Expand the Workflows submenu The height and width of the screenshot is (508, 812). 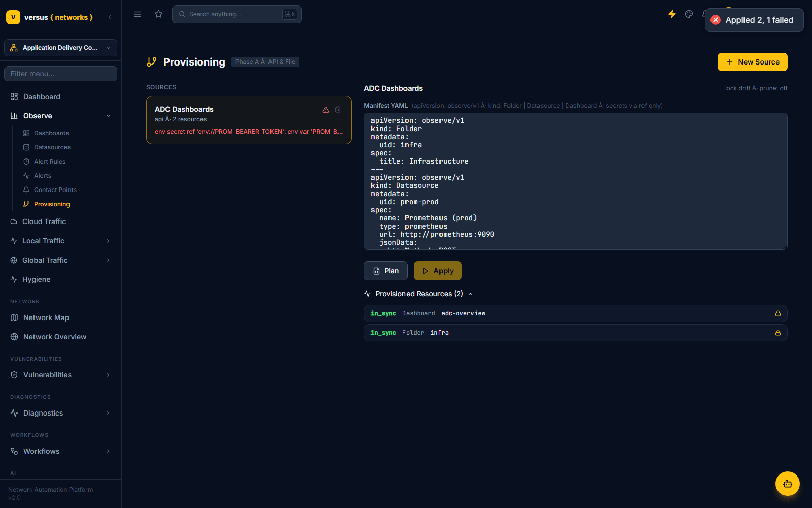(x=108, y=451)
